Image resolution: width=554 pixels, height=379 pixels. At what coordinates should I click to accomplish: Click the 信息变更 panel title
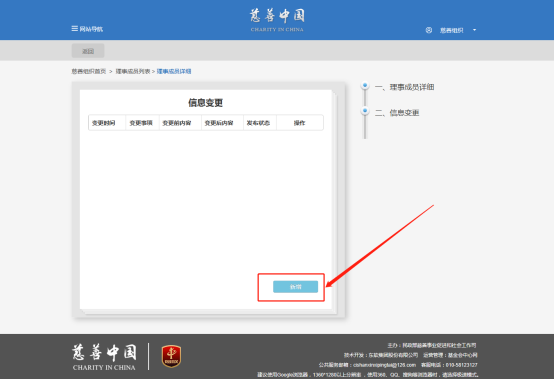[205, 103]
